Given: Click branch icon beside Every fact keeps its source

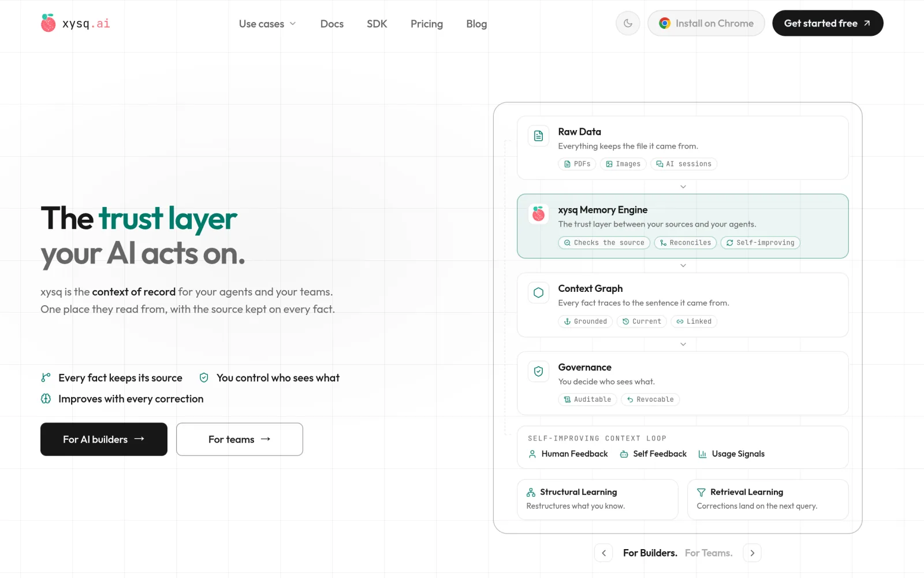Looking at the screenshot, I should click(46, 377).
